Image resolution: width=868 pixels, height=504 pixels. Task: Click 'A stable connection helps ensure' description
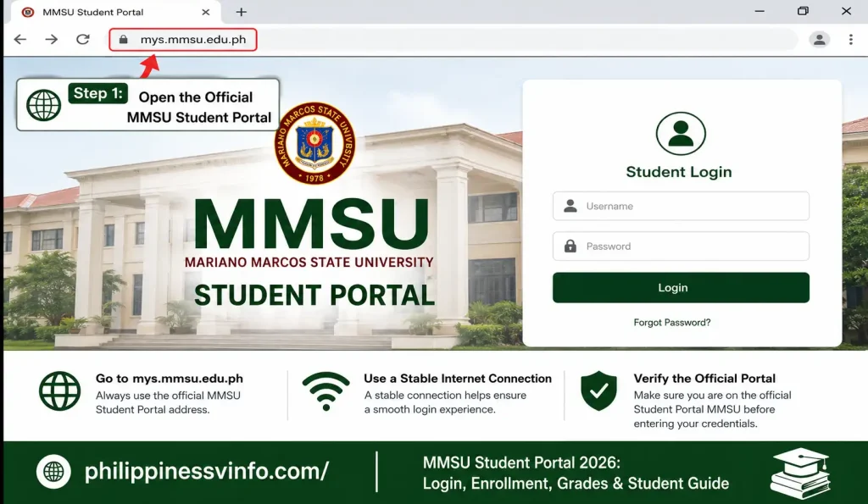(x=445, y=396)
